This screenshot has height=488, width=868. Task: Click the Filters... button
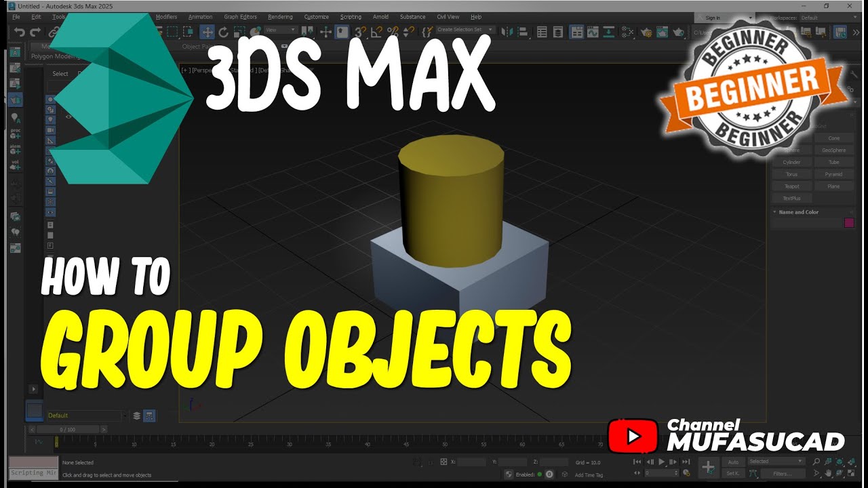pos(783,473)
